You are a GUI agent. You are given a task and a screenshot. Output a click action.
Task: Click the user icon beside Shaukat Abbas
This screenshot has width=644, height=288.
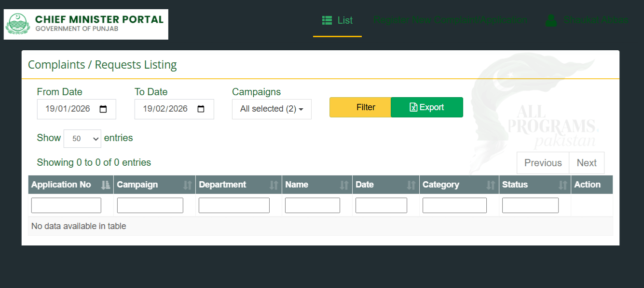pyautogui.click(x=550, y=20)
